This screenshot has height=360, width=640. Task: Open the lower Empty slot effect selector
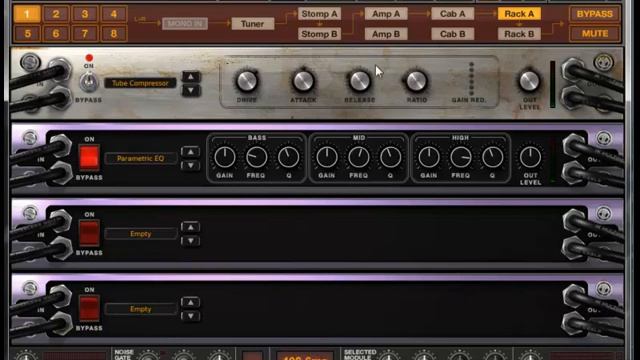coord(140,309)
